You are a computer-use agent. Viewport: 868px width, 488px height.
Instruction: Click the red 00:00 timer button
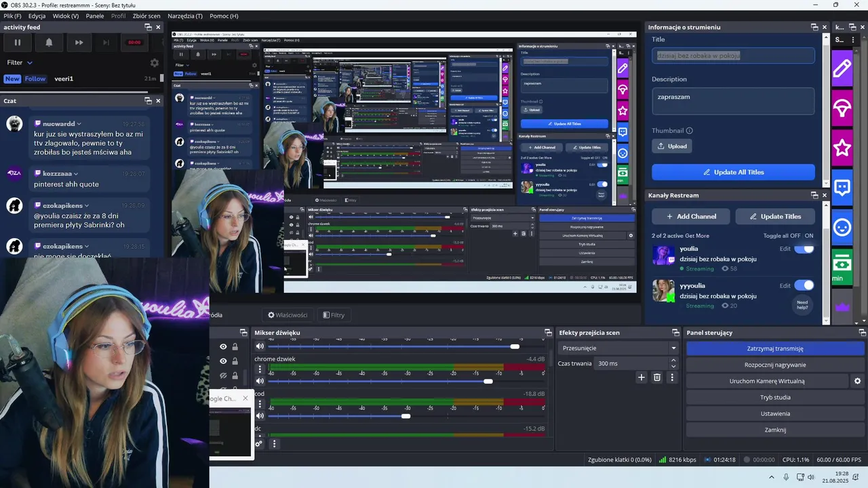coord(134,43)
